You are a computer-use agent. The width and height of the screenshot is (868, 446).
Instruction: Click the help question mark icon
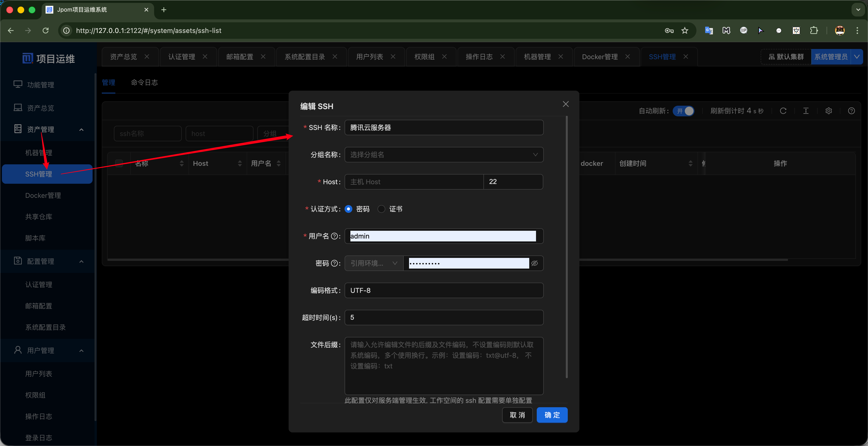coord(851,111)
